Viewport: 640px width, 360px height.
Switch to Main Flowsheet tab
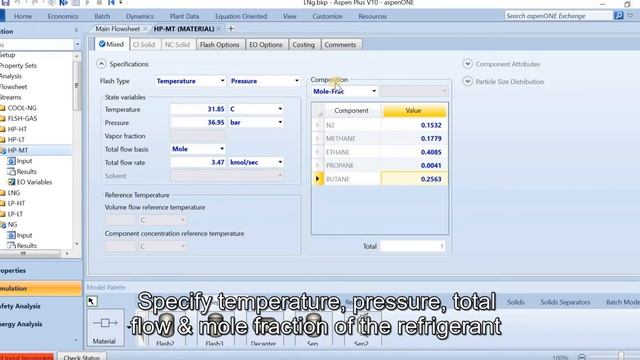[117, 29]
